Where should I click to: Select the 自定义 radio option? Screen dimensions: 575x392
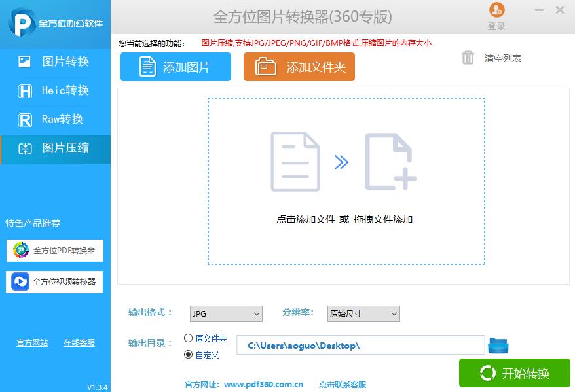188,355
